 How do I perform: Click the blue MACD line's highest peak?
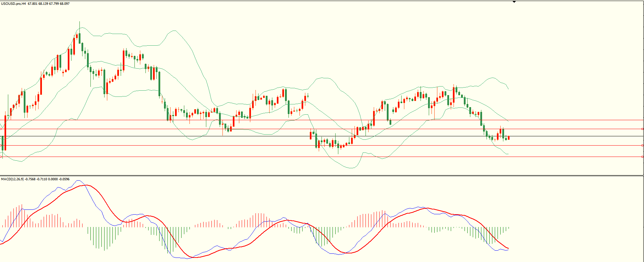(x=78, y=180)
